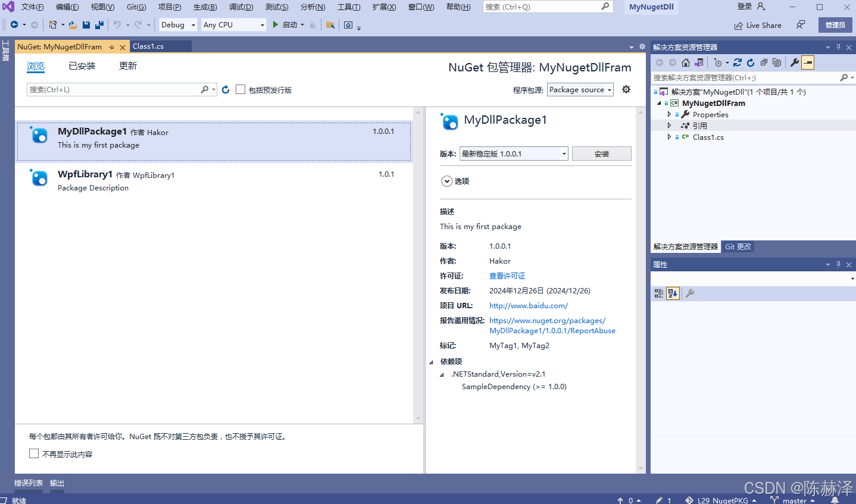Click collapse all icon in Solution Explorer
Viewport: 856px width, 504px height.
coord(764,62)
